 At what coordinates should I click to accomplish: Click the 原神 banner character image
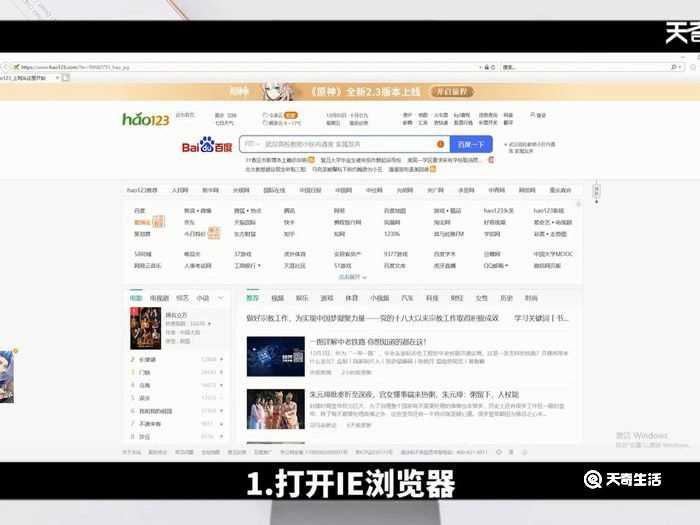[278, 91]
